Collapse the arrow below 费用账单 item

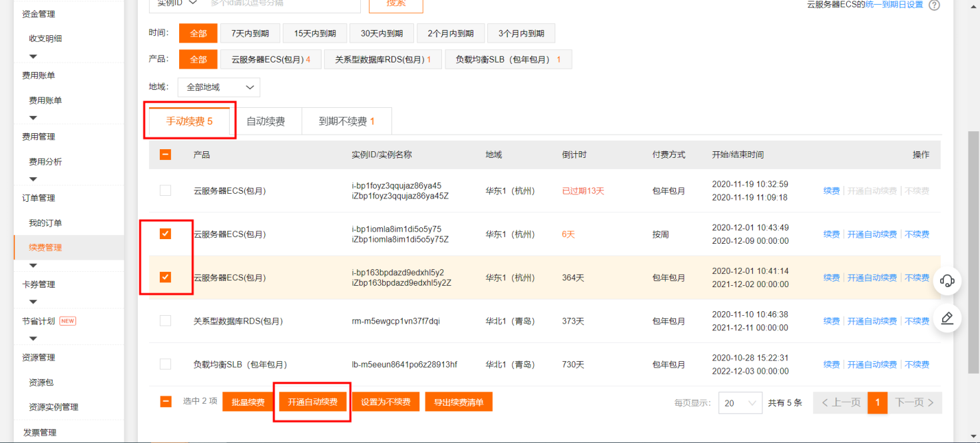[33, 118]
